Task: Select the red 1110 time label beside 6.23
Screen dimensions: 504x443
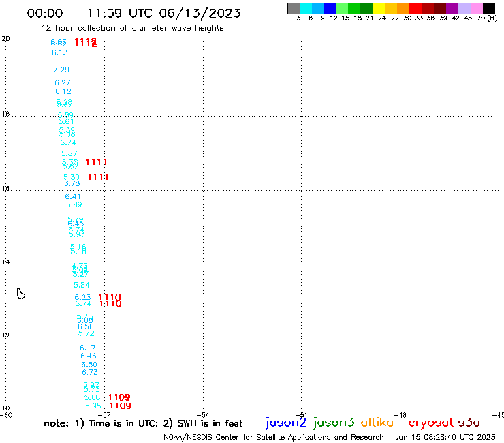Action: coord(110,297)
